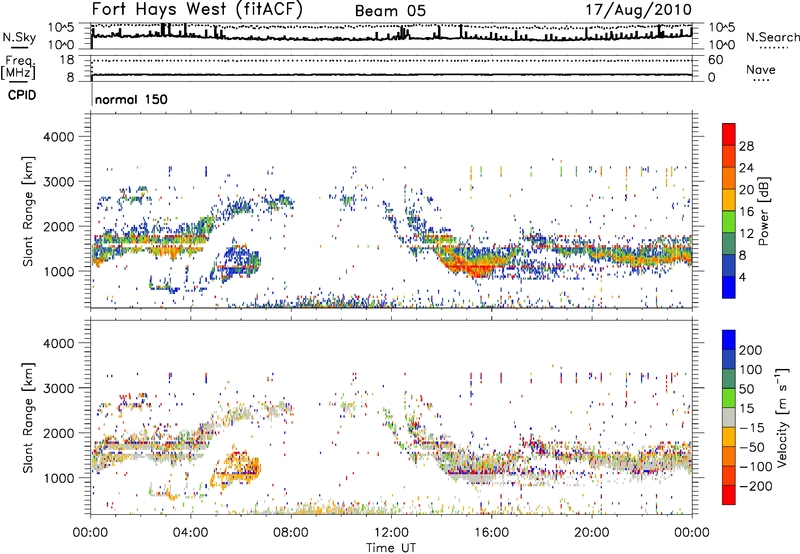This screenshot has width=800, height=554.
Task: Click the 'Power [dB]' color bar label
Action: click(x=763, y=211)
